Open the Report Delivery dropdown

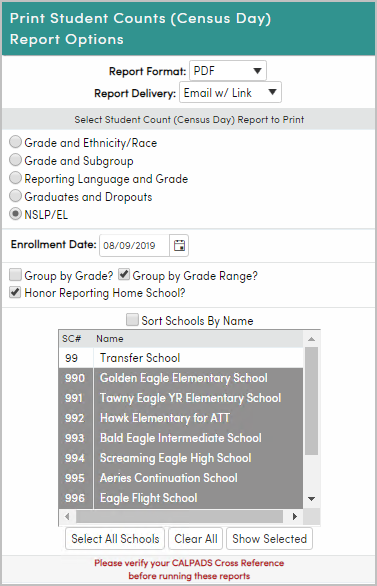tap(231, 92)
